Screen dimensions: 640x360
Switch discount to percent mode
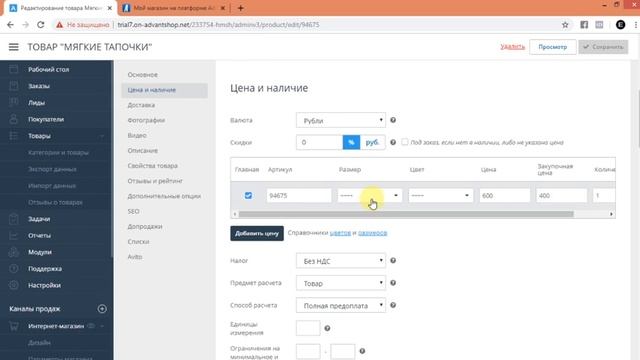coord(351,142)
